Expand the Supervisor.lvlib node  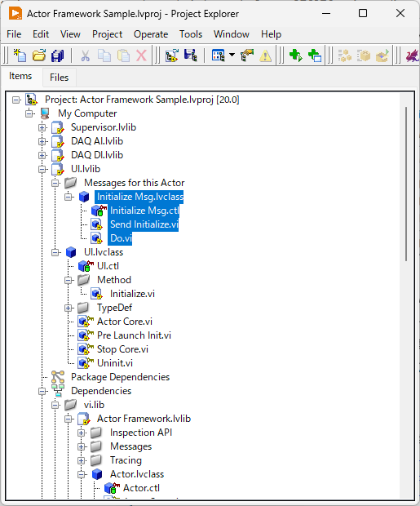click(42, 128)
